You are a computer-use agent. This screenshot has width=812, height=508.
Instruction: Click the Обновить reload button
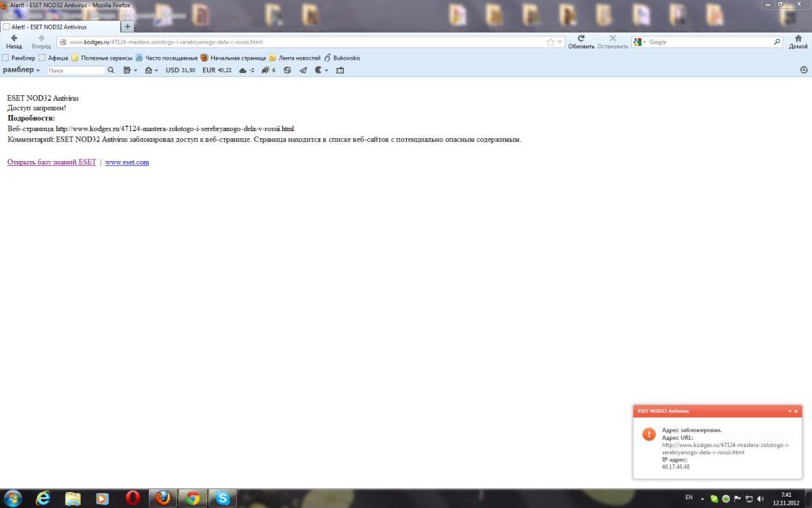point(580,39)
